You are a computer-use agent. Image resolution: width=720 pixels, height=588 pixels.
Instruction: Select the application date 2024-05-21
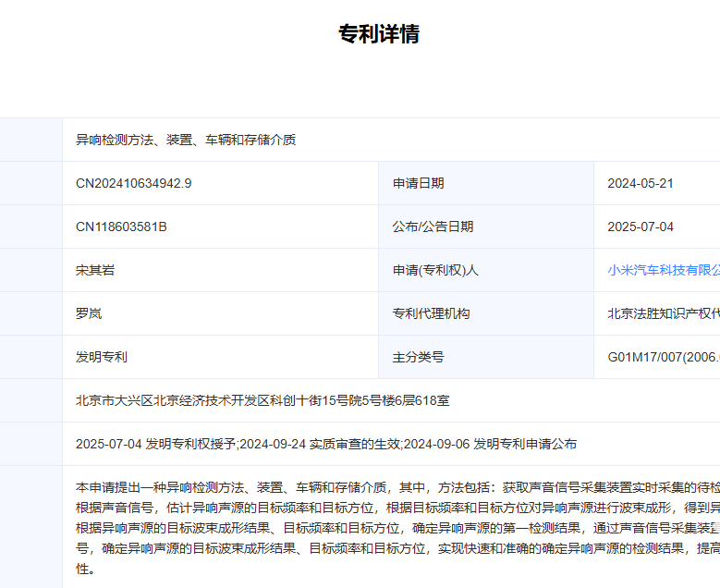pyautogui.click(x=641, y=183)
